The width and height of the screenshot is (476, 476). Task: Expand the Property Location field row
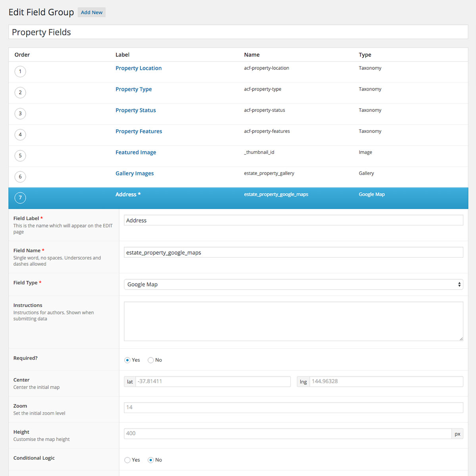pyautogui.click(x=138, y=68)
